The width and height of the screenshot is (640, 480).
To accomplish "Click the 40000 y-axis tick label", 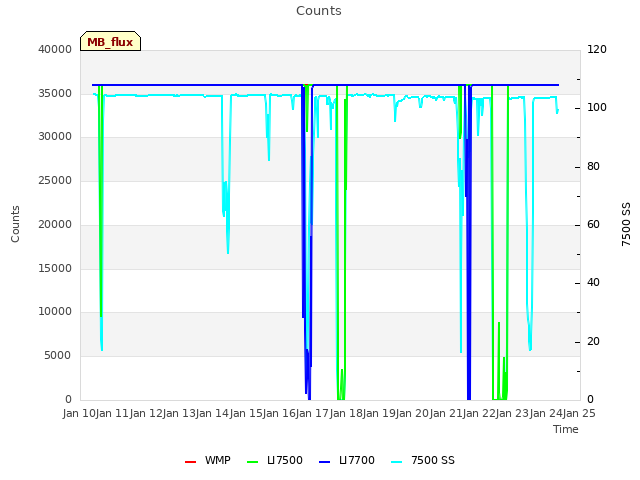I will (x=55, y=49).
